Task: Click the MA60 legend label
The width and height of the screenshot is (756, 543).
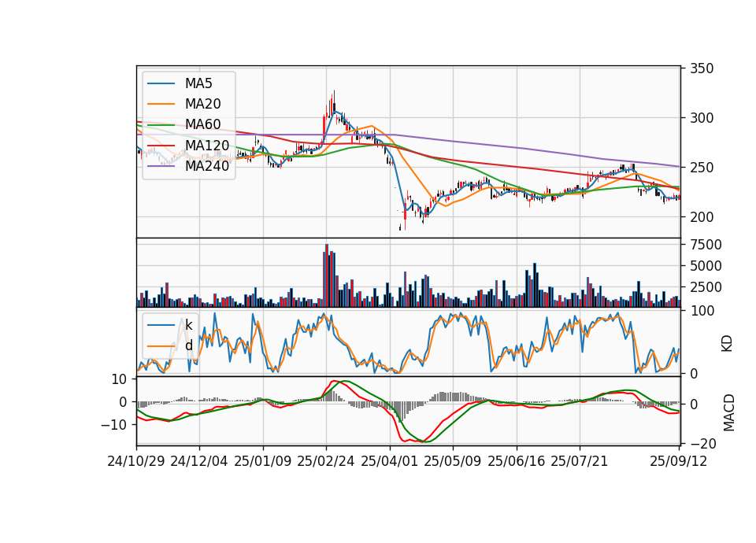Action: pyautogui.click(x=202, y=124)
